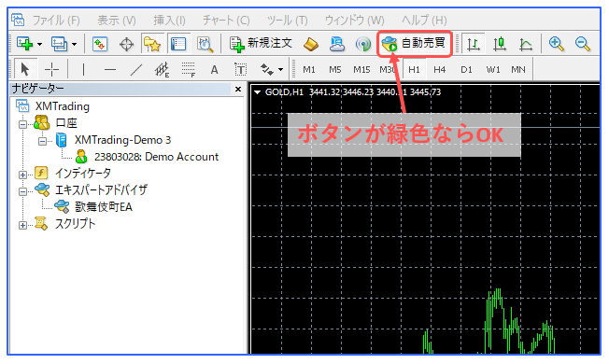Select the H4 timeframe
This screenshot has height=364, width=609.
coord(439,70)
